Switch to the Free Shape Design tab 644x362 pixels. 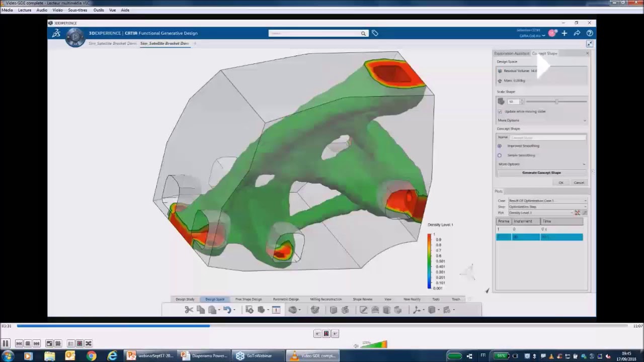pos(249,299)
